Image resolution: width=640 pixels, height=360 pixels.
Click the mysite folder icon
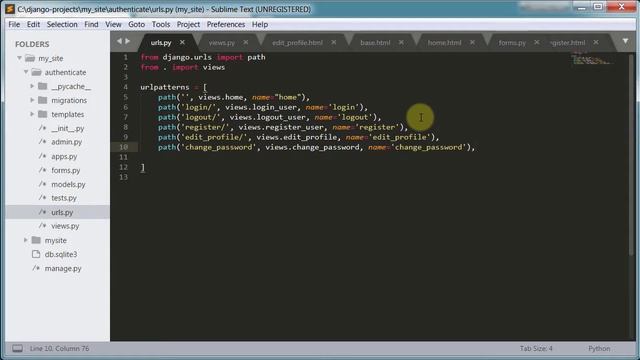(x=36, y=240)
